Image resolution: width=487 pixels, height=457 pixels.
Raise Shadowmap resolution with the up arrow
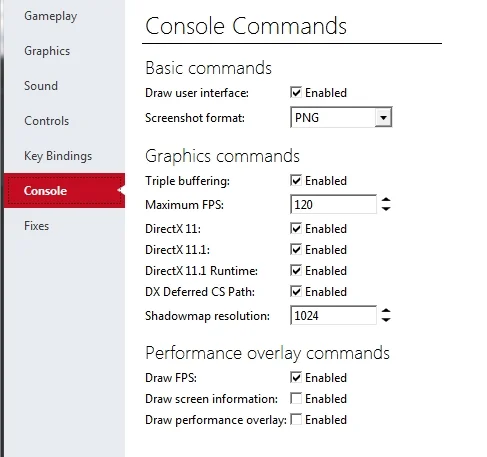(386, 311)
